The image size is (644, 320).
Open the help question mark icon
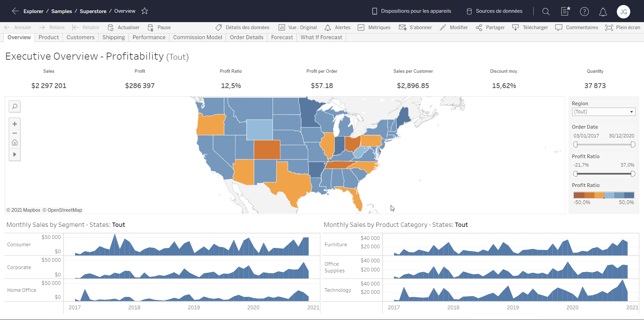(x=584, y=11)
